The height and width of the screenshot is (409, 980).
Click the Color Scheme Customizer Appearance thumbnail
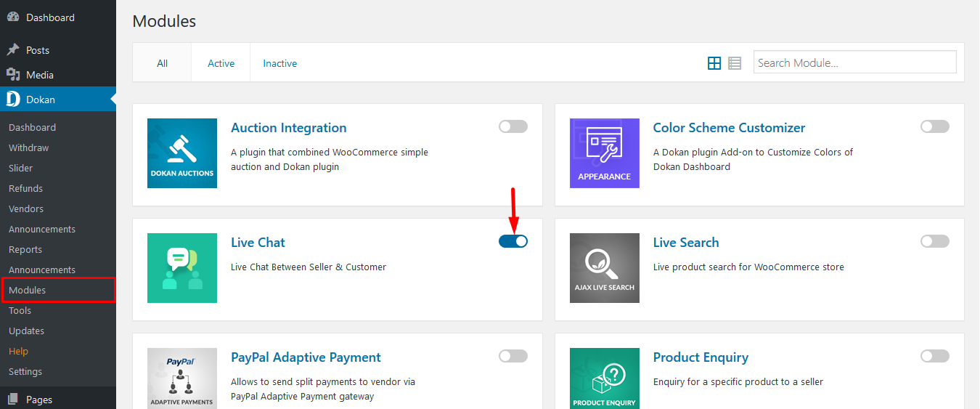coord(605,153)
